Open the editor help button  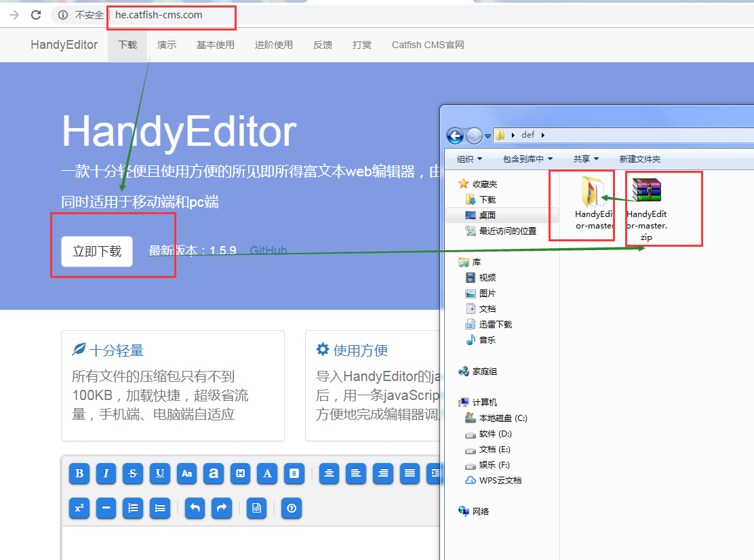coord(292,508)
